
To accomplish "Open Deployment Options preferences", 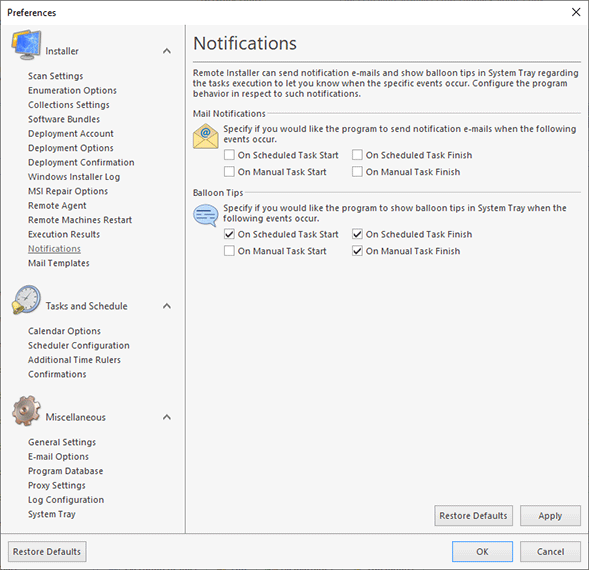I will (71, 148).
